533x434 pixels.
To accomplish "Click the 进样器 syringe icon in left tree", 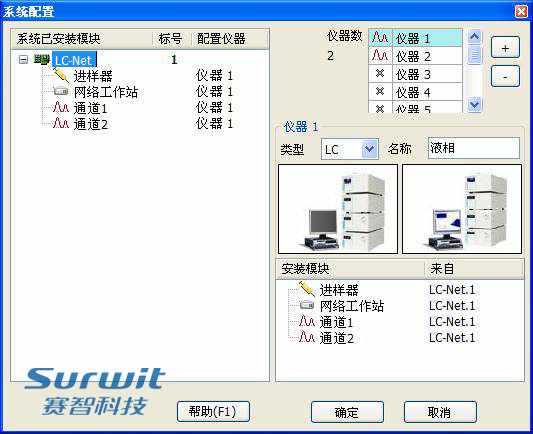I will [x=61, y=75].
